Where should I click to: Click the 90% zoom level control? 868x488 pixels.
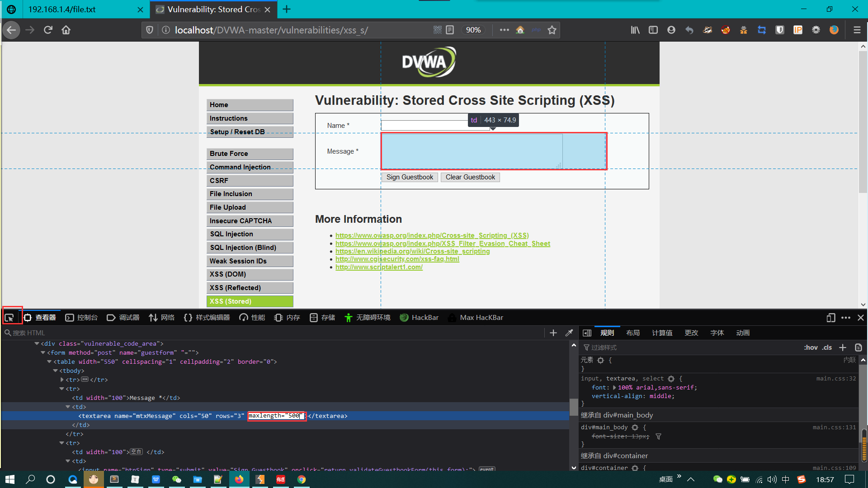[x=473, y=30]
